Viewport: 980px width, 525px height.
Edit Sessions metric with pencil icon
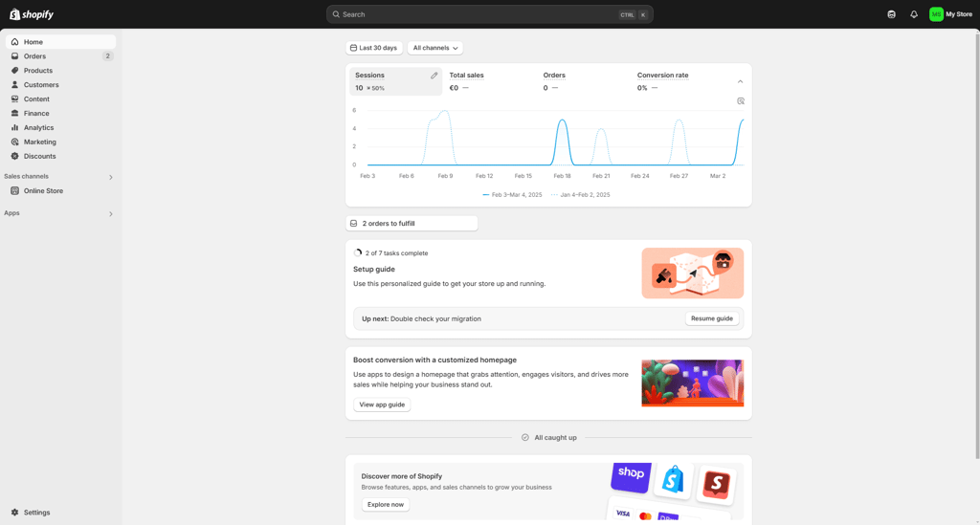[434, 76]
